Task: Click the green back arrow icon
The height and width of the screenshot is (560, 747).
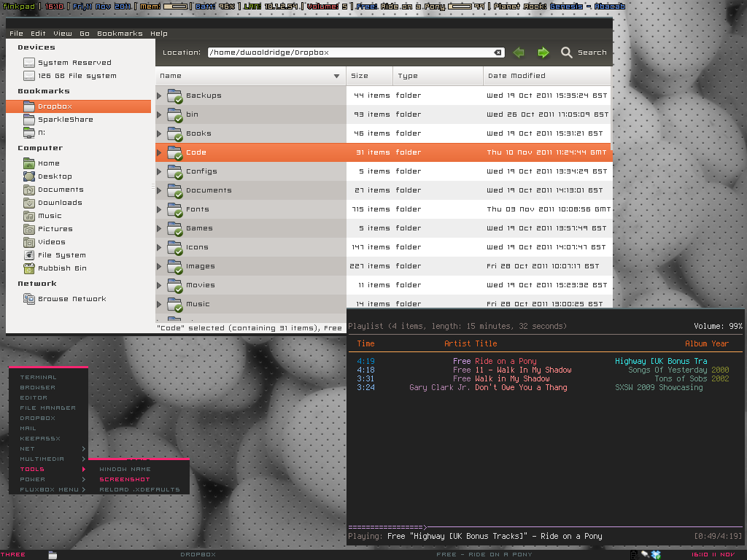Action: click(x=519, y=52)
